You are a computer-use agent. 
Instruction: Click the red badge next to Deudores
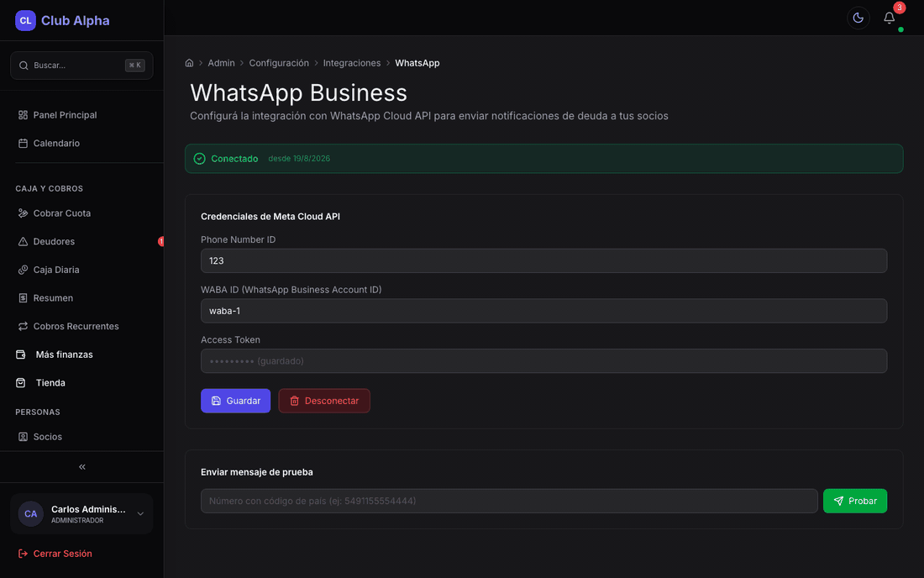(x=161, y=242)
